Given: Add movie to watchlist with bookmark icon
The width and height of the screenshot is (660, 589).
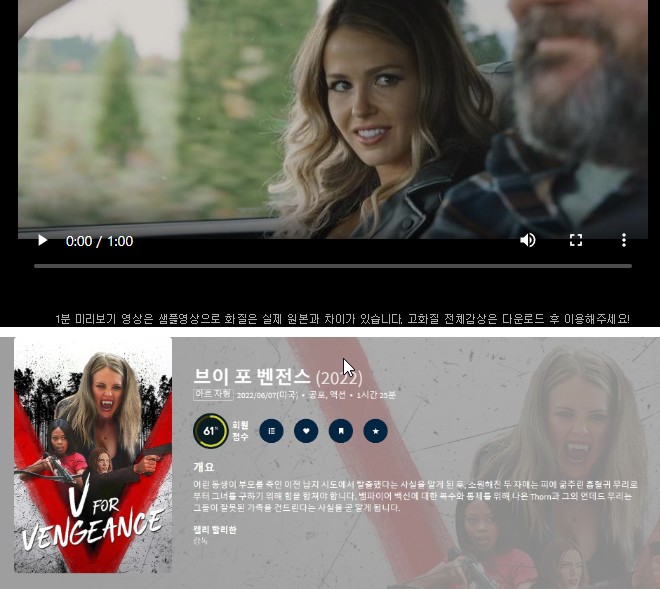Looking at the screenshot, I should pyautogui.click(x=340, y=431).
